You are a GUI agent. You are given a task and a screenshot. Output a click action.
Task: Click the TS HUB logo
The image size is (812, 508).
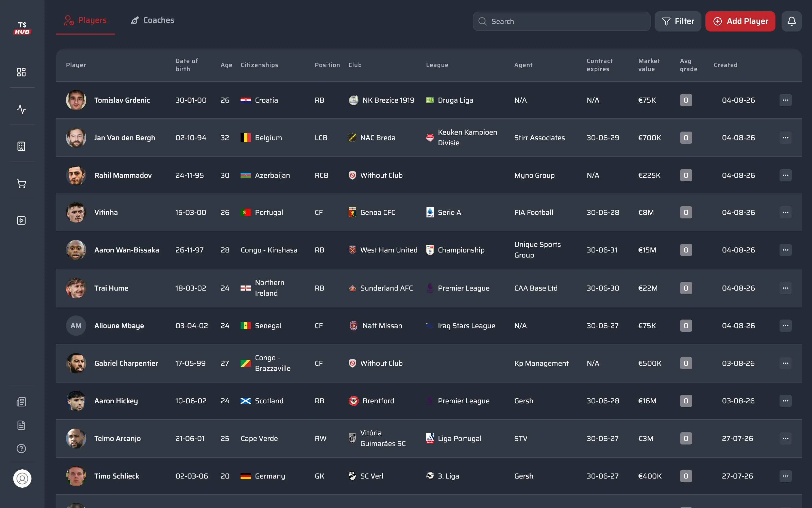click(22, 28)
